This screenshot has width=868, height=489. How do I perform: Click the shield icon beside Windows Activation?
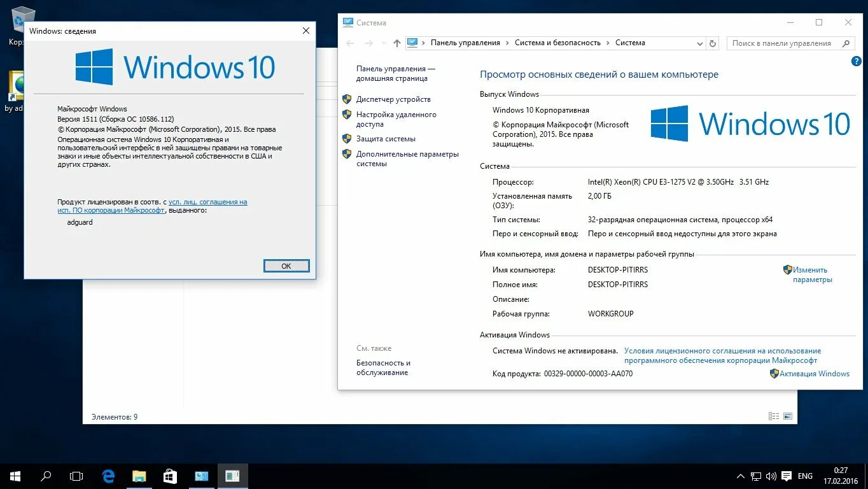[774, 374]
